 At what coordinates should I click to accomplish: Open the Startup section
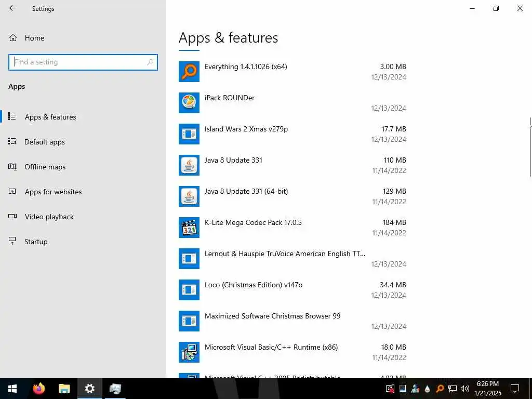click(x=83, y=242)
